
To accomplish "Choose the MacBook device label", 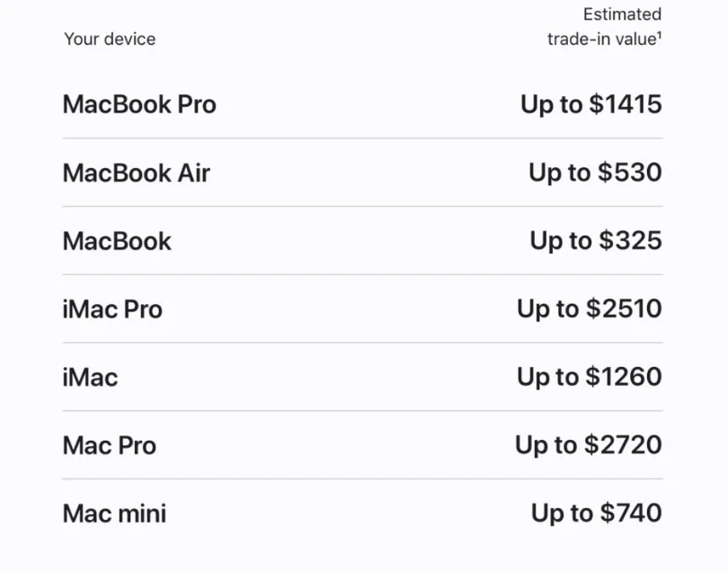I will click(x=117, y=241).
